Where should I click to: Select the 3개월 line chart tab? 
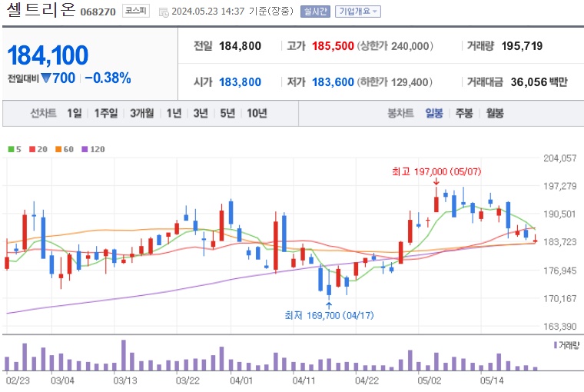tap(142, 113)
